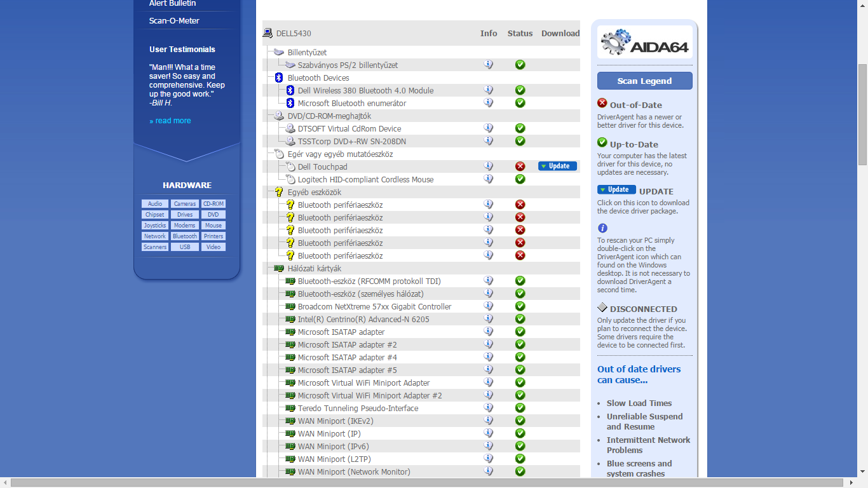Image resolution: width=868 pixels, height=488 pixels.
Task: Select CD-ROM hardware category
Action: pos(214,204)
